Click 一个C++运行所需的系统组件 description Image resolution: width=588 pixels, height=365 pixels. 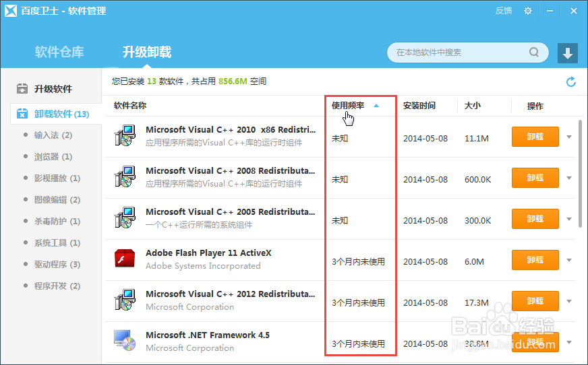(x=199, y=225)
